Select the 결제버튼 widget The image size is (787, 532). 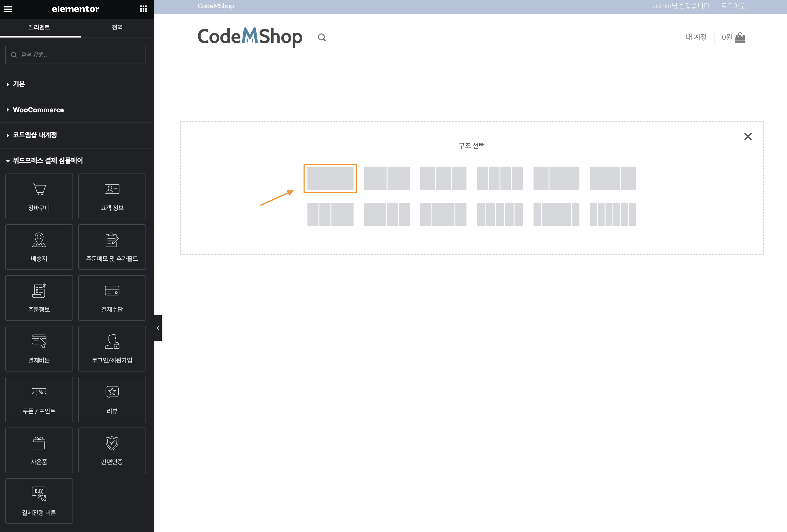point(39,349)
